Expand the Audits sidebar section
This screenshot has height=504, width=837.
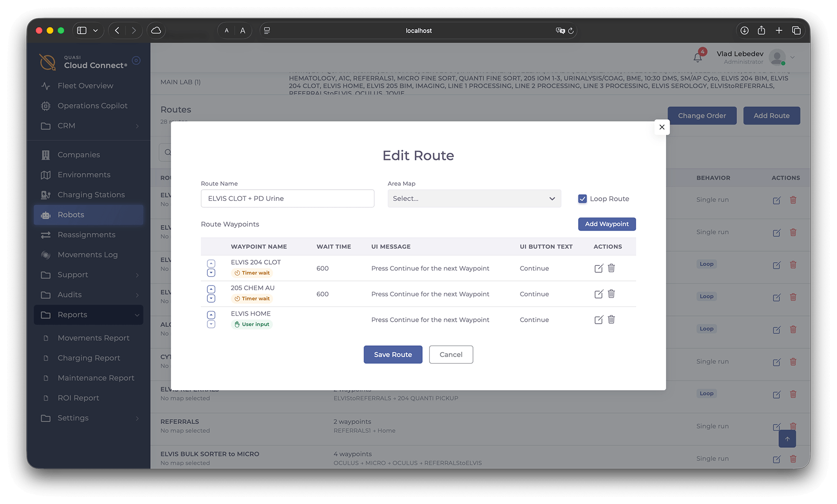[x=88, y=295]
